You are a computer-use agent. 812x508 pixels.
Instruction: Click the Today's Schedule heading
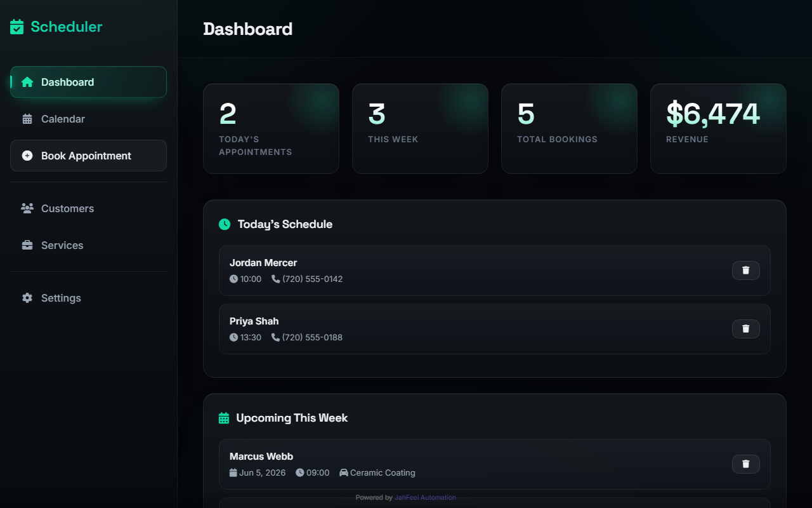coord(285,224)
